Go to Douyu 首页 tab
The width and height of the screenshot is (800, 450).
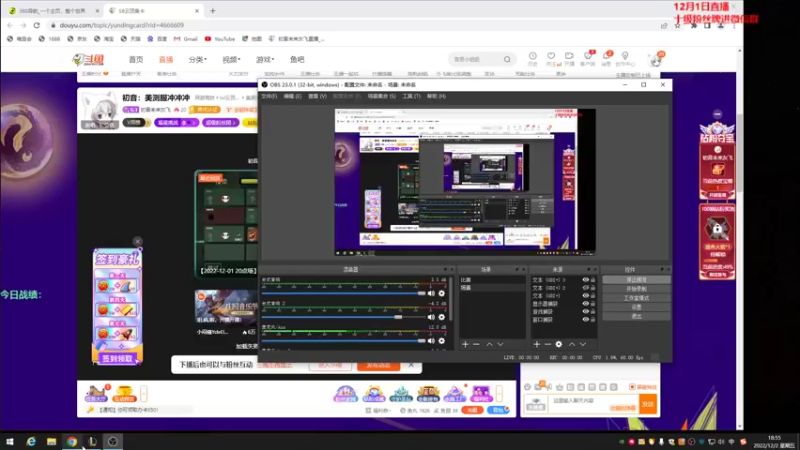[x=136, y=60]
